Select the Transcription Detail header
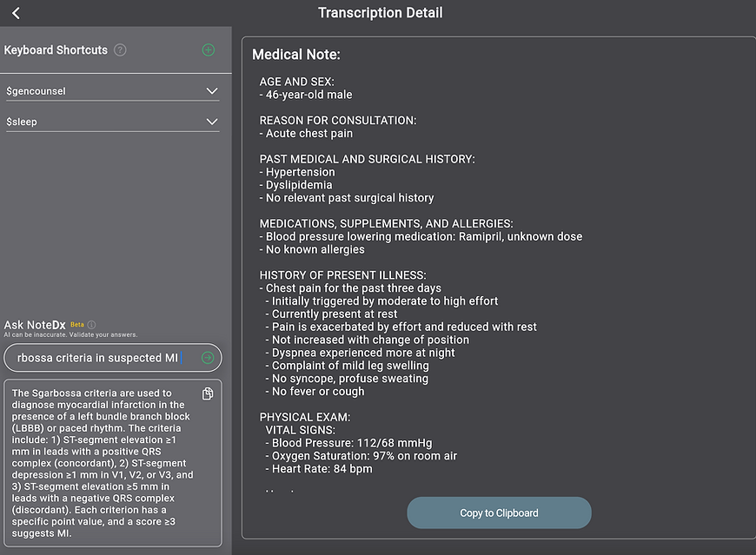Viewport: 756px width, 555px height. [380, 12]
